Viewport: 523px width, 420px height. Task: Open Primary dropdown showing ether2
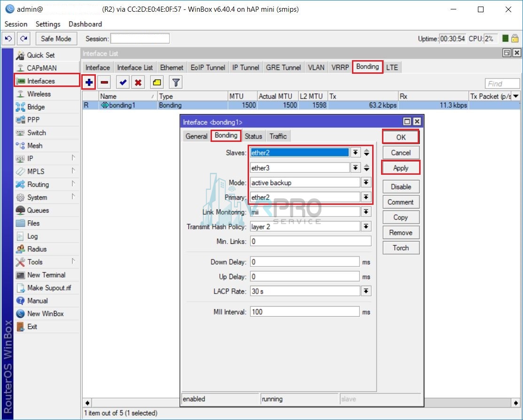(366, 197)
